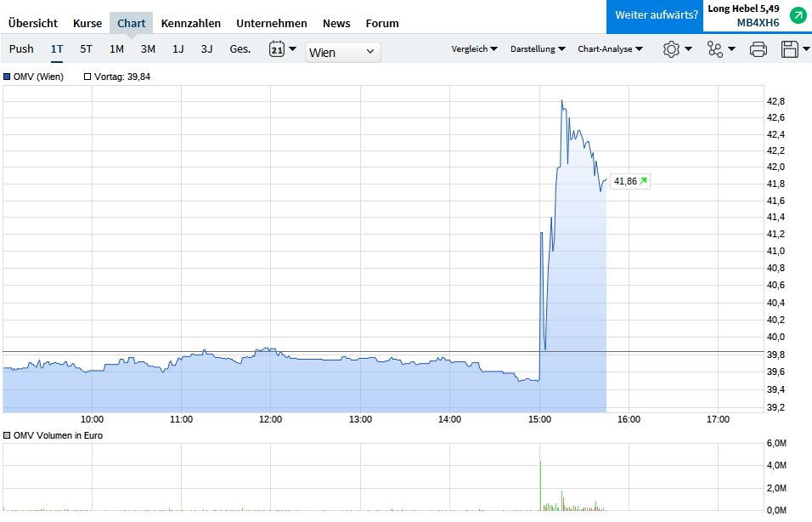This screenshot has height=522, width=812.
Task: Switch to the Kurse tab
Action: pos(87,23)
